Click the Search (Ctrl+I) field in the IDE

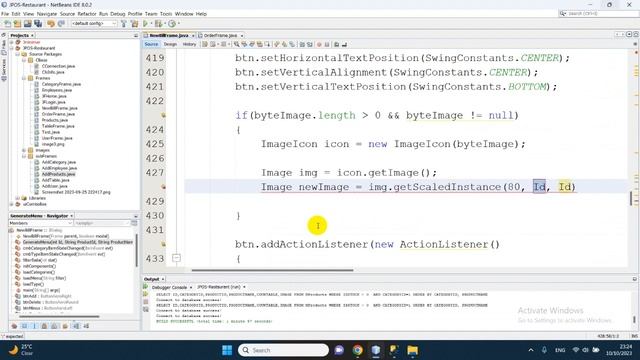click(x=598, y=13)
